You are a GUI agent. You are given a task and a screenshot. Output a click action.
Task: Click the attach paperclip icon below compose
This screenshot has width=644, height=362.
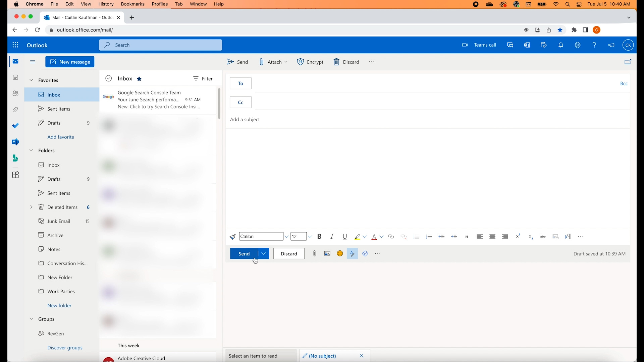(315, 253)
